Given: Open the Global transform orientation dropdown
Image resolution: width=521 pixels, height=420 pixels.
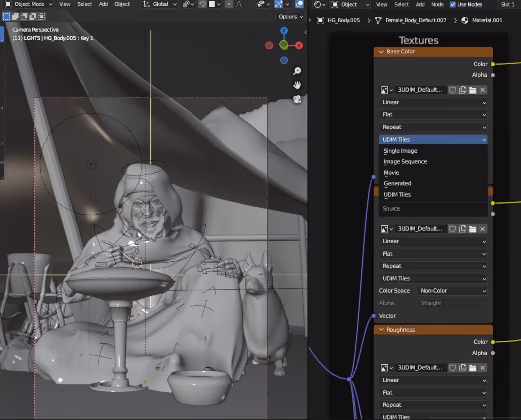Looking at the screenshot, I should (x=160, y=4).
